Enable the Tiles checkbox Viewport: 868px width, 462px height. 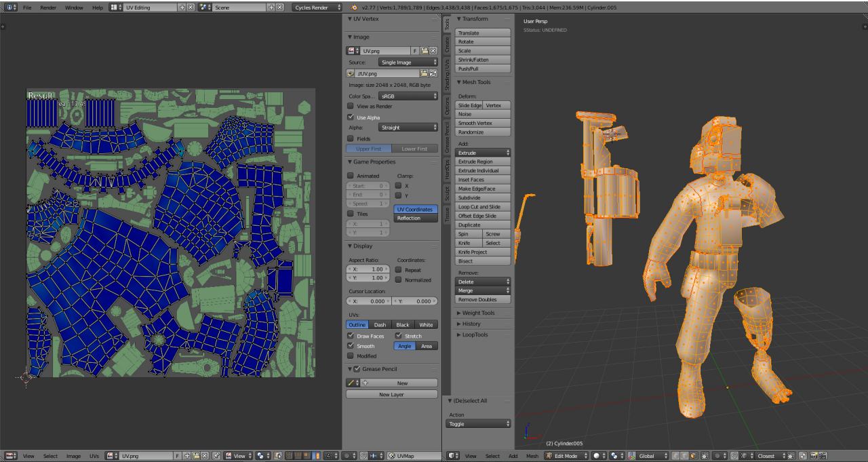pos(351,214)
